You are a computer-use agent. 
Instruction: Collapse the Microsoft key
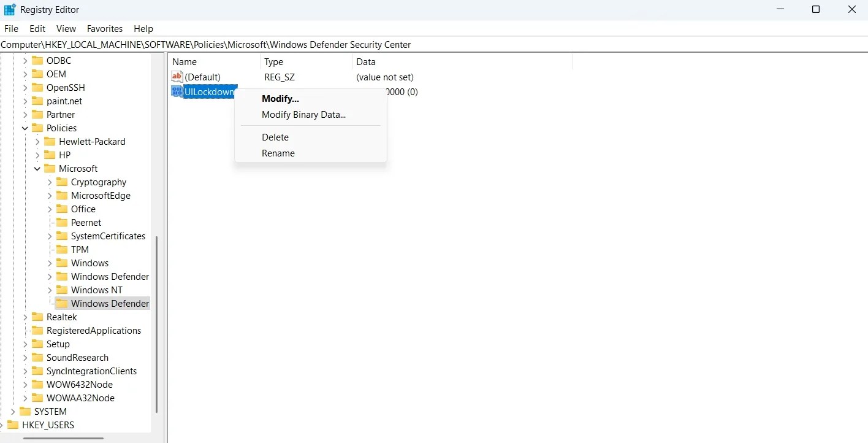pyautogui.click(x=37, y=168)
